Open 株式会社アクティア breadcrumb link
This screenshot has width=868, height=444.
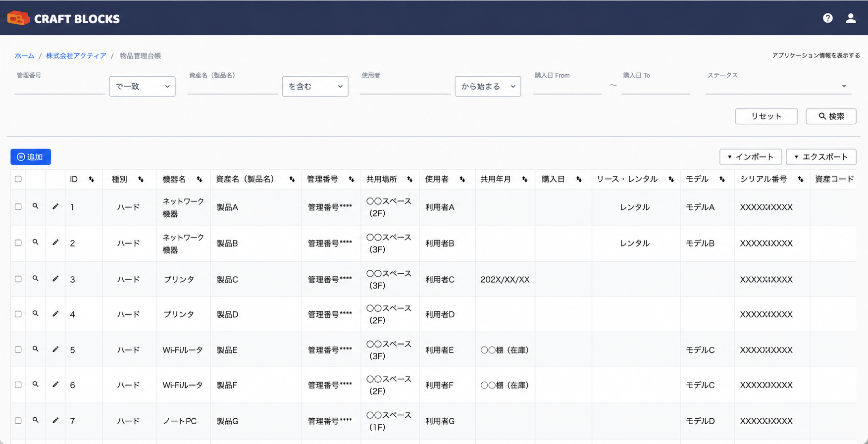[76, 56]
